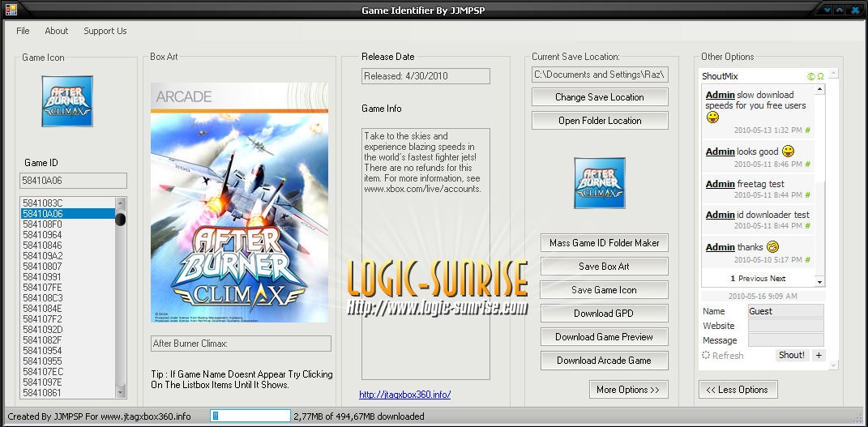Select game ID 58410954 in the list
The width and height of the screenshot is (868, 427).
67,351
